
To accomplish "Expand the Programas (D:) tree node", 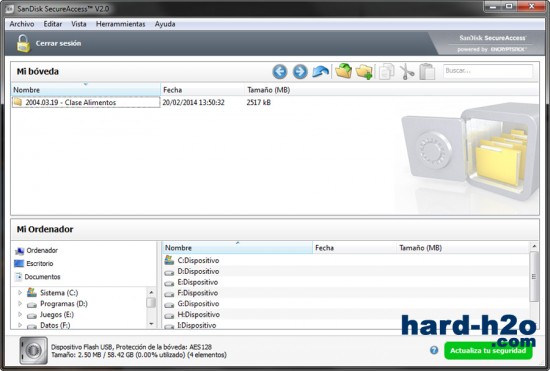I will pyautogui.click(x=20, y=304).
